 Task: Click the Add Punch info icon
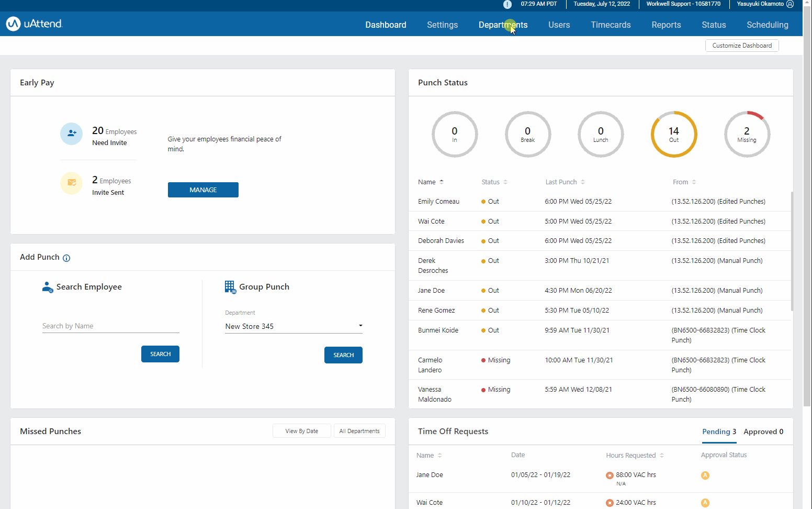coord(66,258)
